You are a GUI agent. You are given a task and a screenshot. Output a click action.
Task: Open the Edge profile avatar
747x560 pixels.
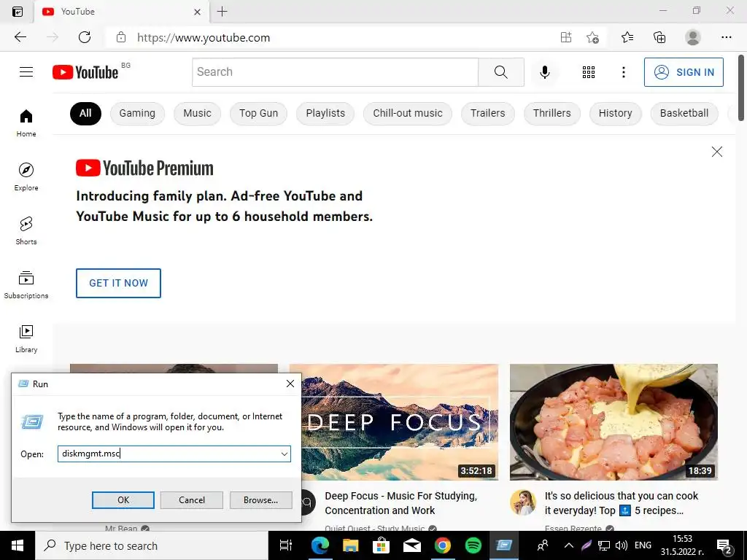coord(693,37)
